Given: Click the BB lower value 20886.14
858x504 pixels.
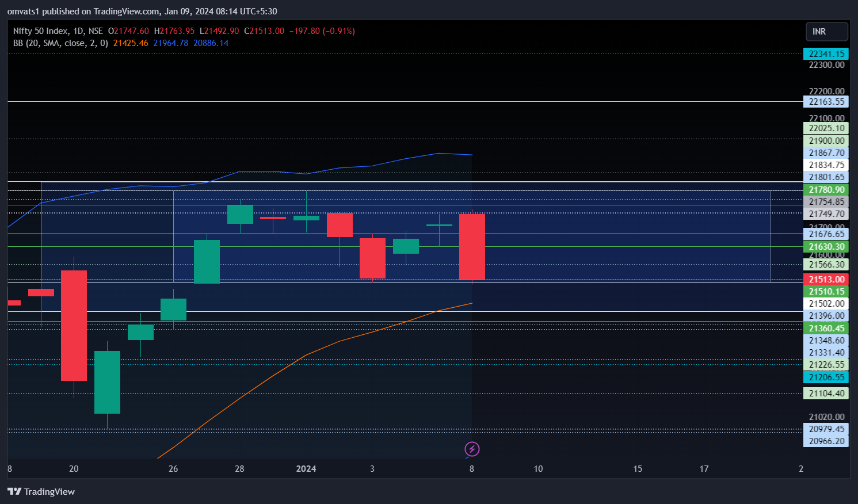Looking at the screenshot, I should [x=211, y=43].
